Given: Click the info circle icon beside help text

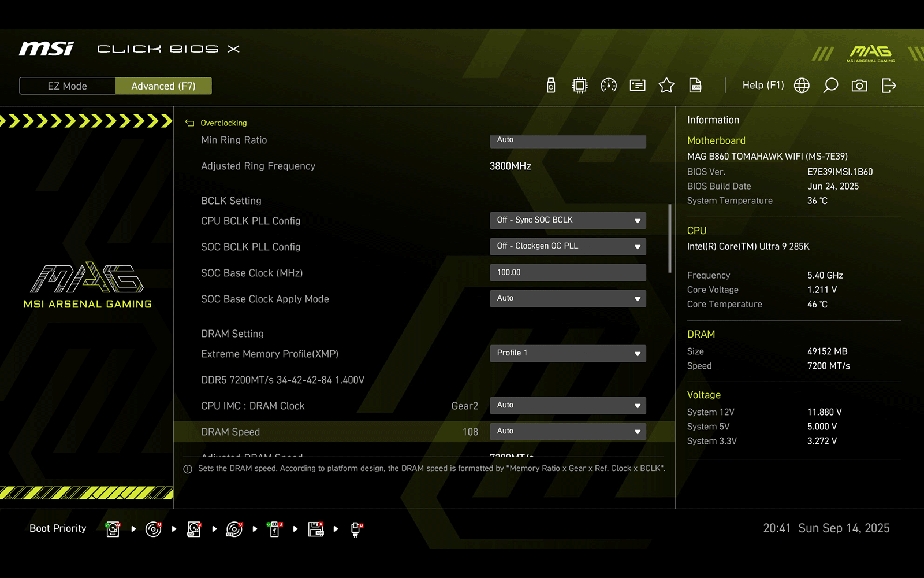Looking at the screenshot, I should pos(188,469).
